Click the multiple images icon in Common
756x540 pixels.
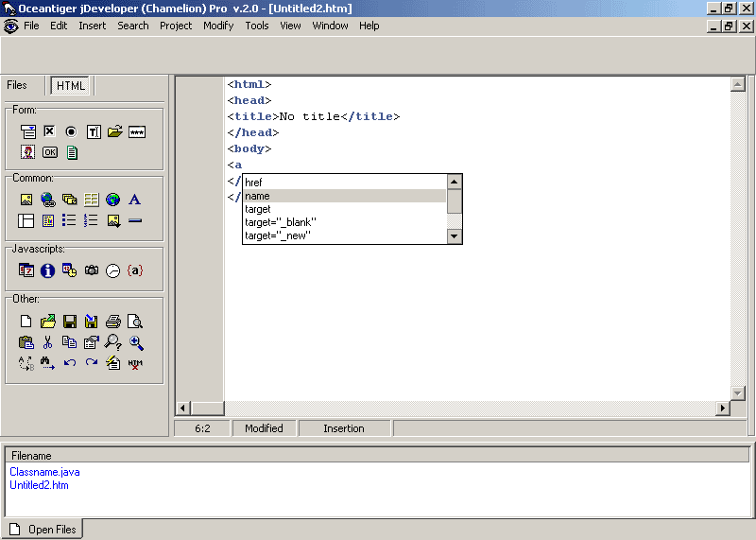[69, 200]
